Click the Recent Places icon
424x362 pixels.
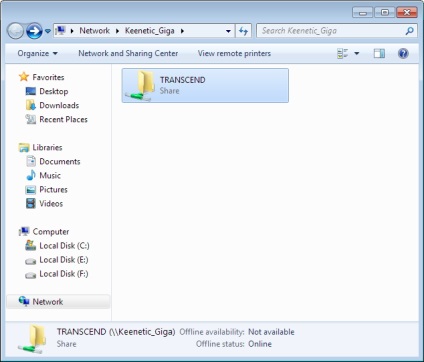(x=31, y=119)
